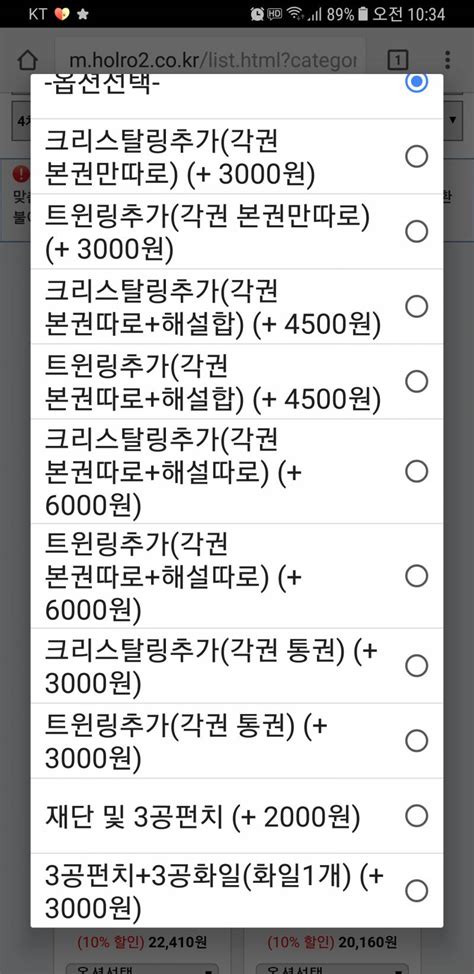The image size is (474, 974).
Task: Open the browser three-dot menu
Action: point(447,60)
